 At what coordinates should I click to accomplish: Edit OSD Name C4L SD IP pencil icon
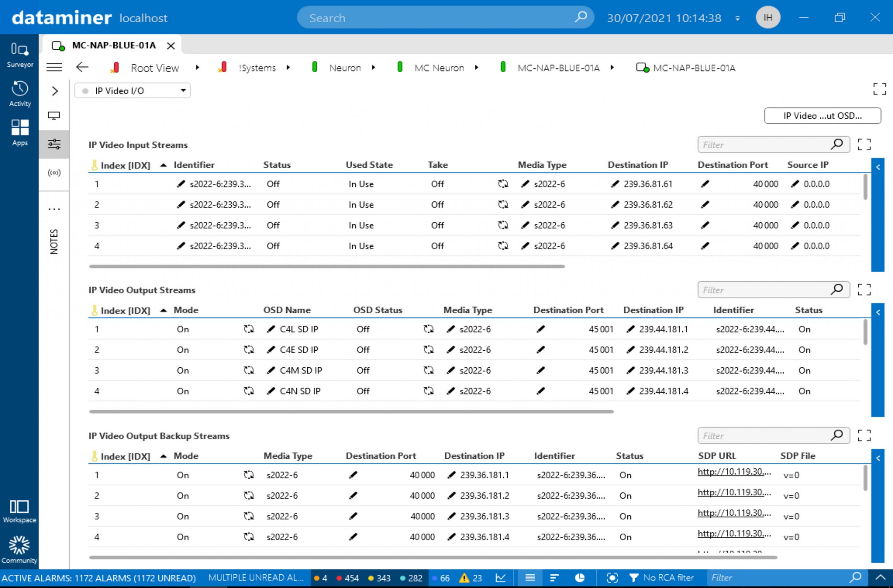(271, 329)
